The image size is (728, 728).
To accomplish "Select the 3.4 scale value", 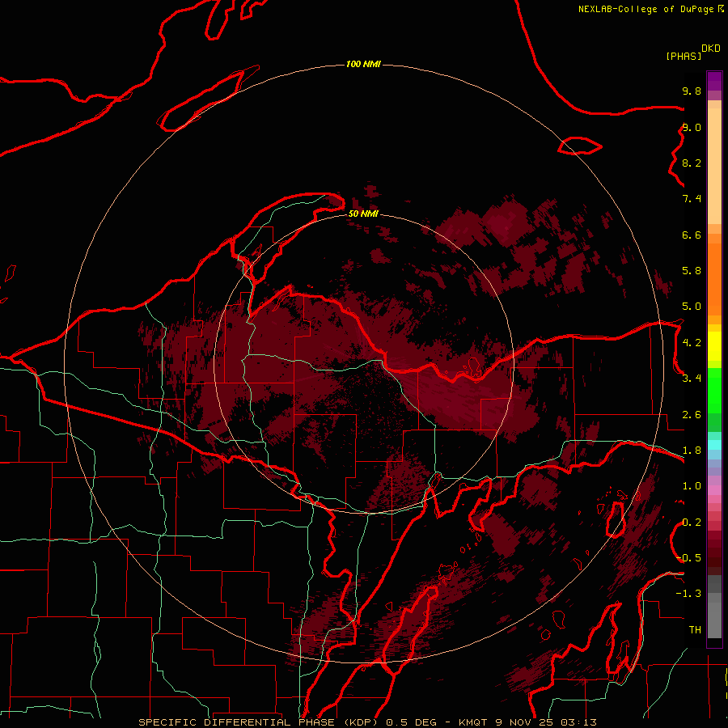I will point(692,379).
